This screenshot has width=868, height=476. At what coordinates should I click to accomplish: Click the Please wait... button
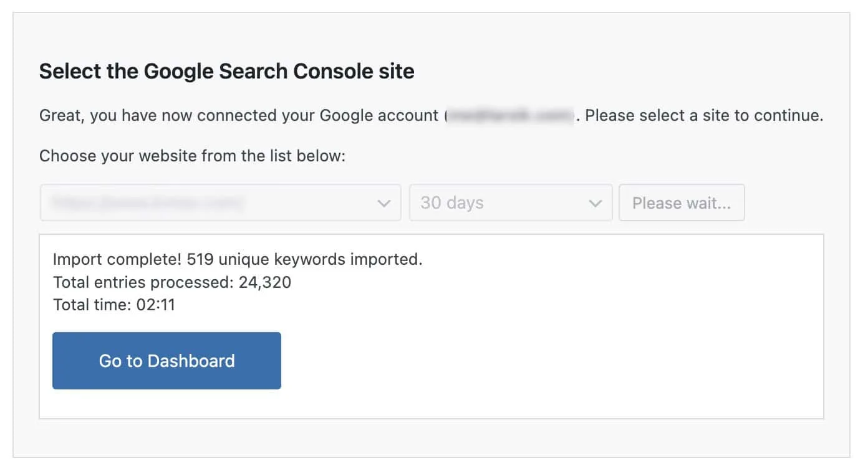682,202
